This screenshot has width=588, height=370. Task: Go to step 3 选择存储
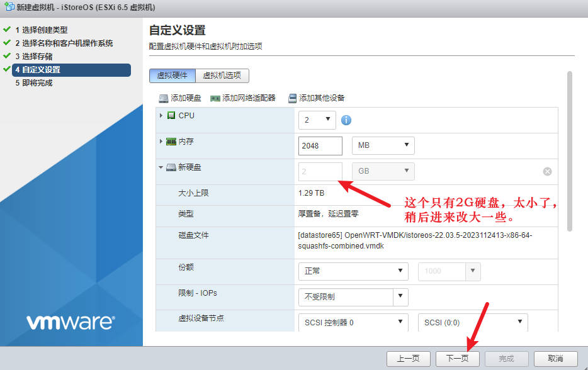click(x=34, y=57)
